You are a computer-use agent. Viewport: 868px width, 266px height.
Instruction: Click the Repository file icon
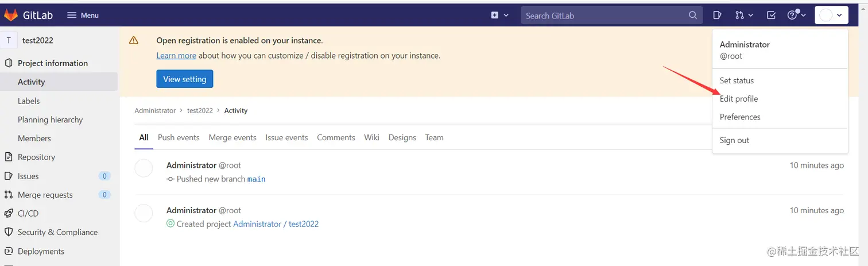tap(9, 157)
